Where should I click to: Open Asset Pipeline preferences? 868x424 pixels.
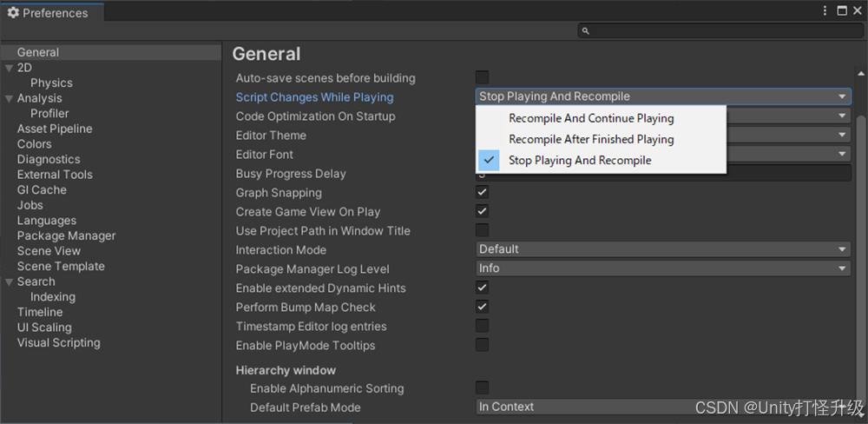[55, 129]
